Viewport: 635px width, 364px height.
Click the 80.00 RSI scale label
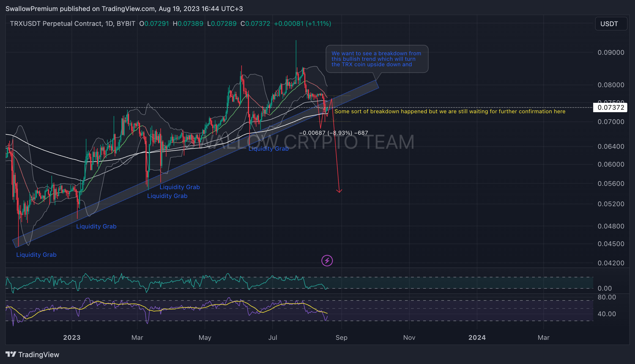[x=607, y=297]
